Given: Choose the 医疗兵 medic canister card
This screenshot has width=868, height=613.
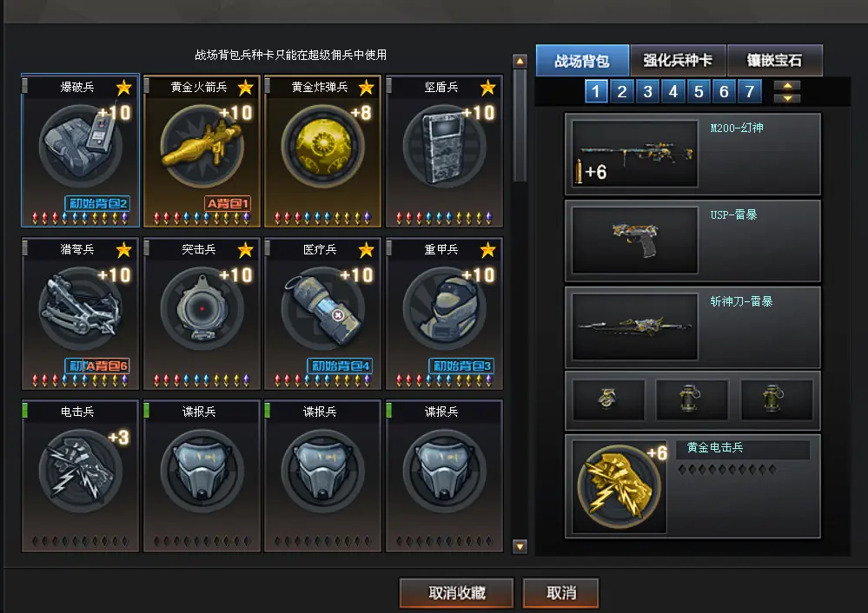Looking at the screenshot, I should [x=322, y=313].
